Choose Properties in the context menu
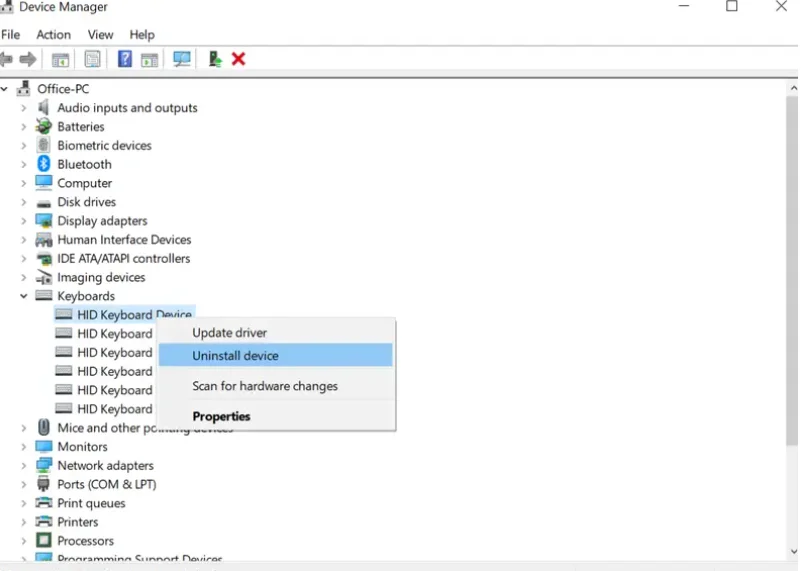This screenshot has width=802, height=571. [221, 416]
